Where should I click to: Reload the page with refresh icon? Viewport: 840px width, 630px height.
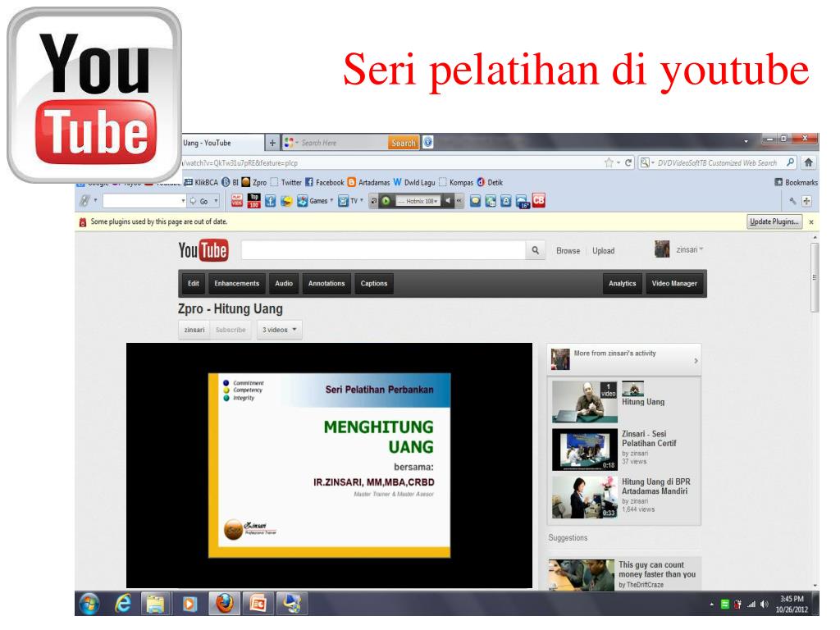(628, 162)
